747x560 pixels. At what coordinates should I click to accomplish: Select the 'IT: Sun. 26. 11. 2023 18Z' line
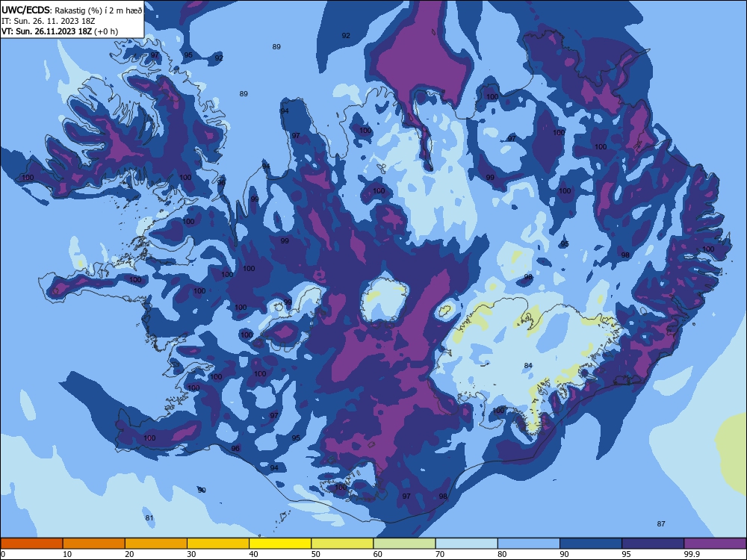click(48, 21)
